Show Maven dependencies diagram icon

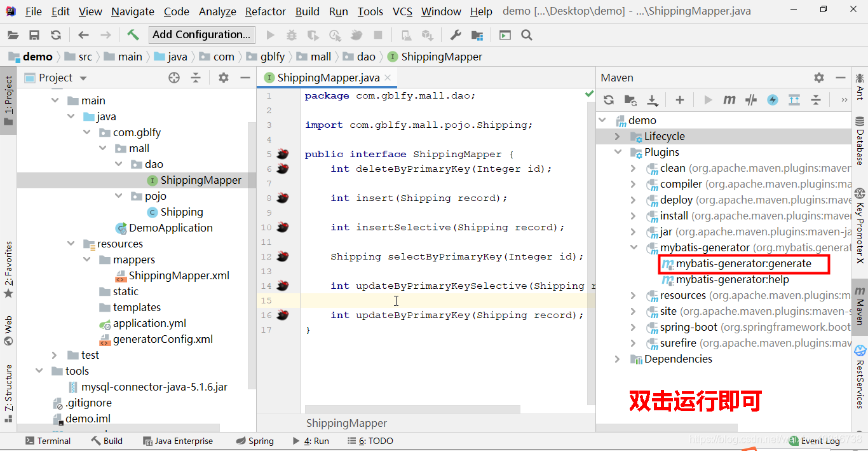click(794, 100)
